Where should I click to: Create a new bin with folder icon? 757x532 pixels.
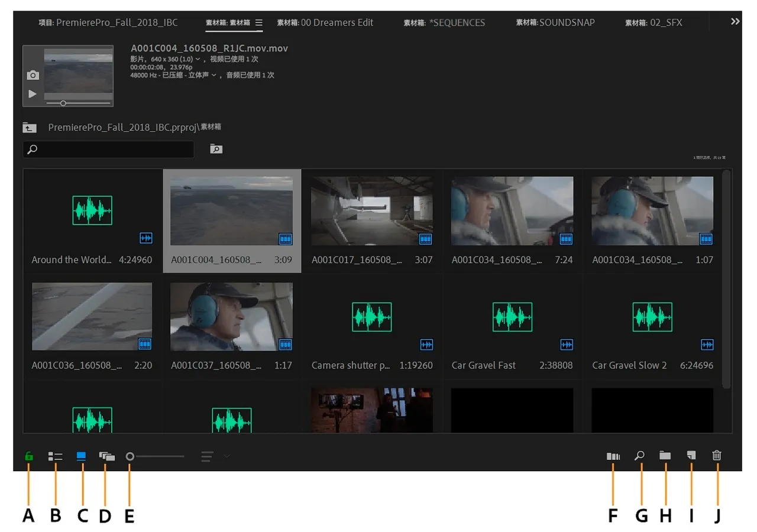665,456
